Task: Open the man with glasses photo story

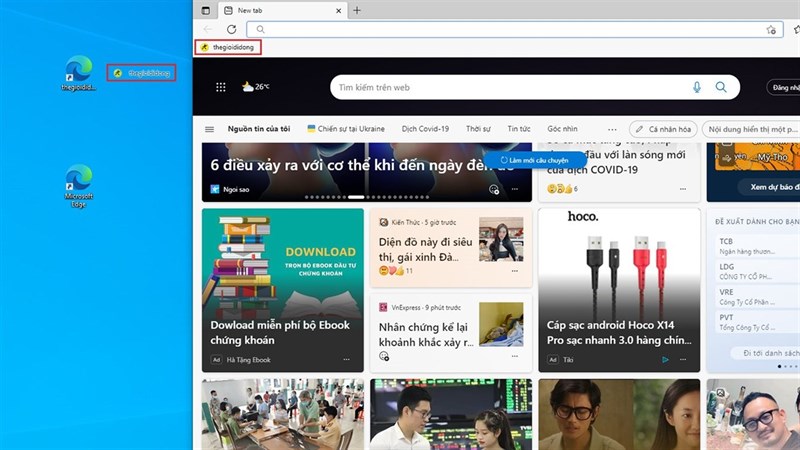Action: [x=619, y=414]
